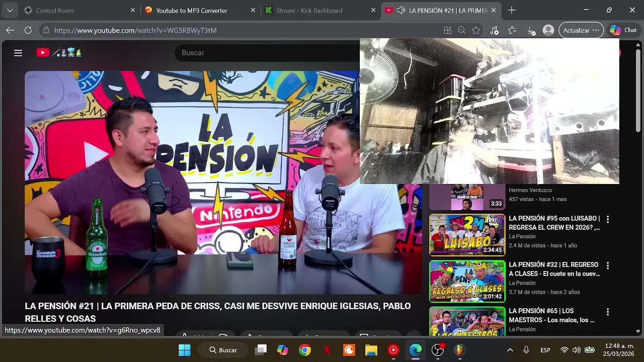This screenshot has height=362, width=644.
Task: Focus the YouTube Buscar search box
Action: (x=267, y=53)
